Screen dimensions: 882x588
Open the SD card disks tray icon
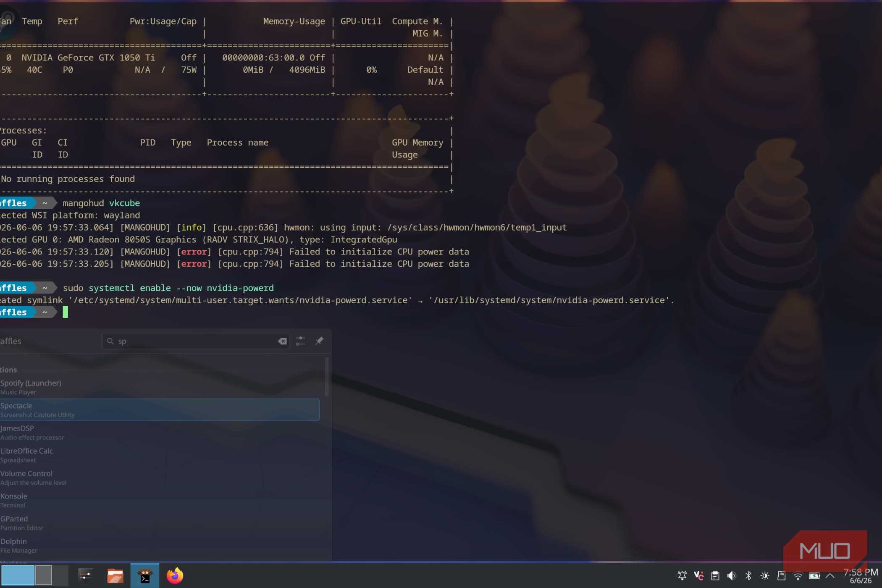[781, 575]
